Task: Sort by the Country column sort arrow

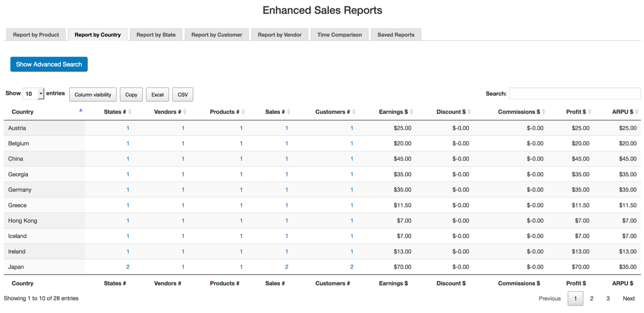Action: click(x=81, y=110)
